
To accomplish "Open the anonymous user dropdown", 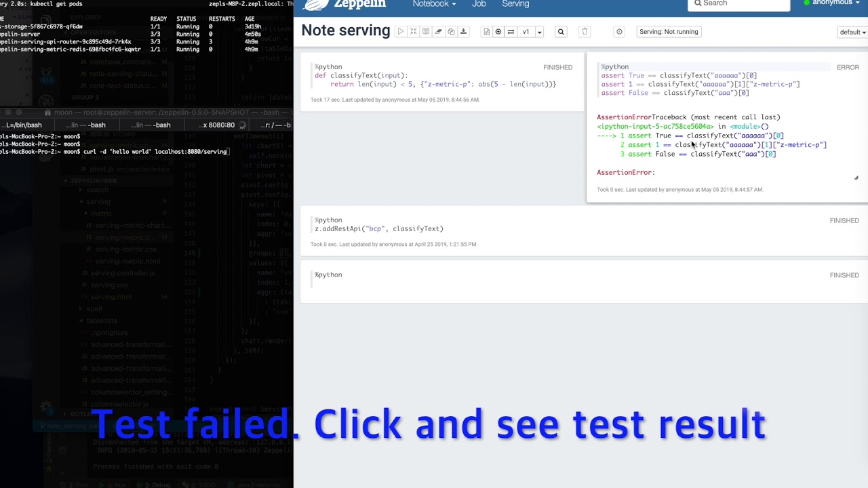I will pyautogui.click(x=835, y=3).
